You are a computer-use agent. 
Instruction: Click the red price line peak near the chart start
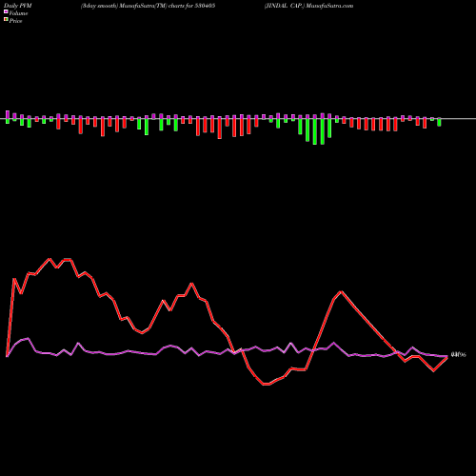(x=50, y=259)
